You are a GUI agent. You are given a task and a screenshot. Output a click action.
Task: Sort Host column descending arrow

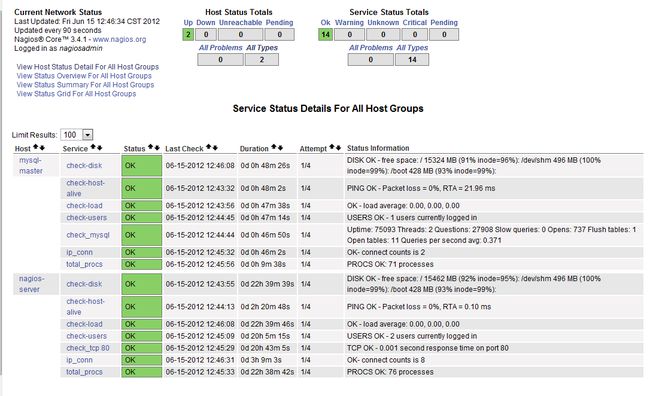tap(42, 147)
